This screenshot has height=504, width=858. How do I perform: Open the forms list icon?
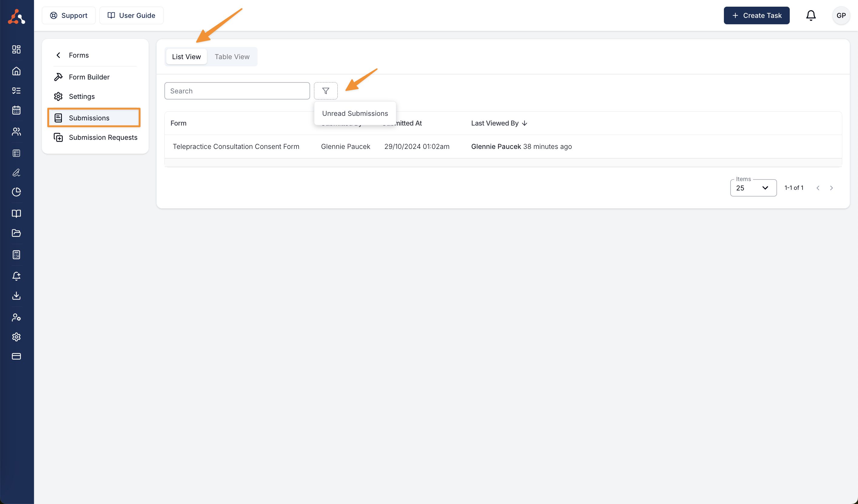pyautogui.click(x=16, y=153)
